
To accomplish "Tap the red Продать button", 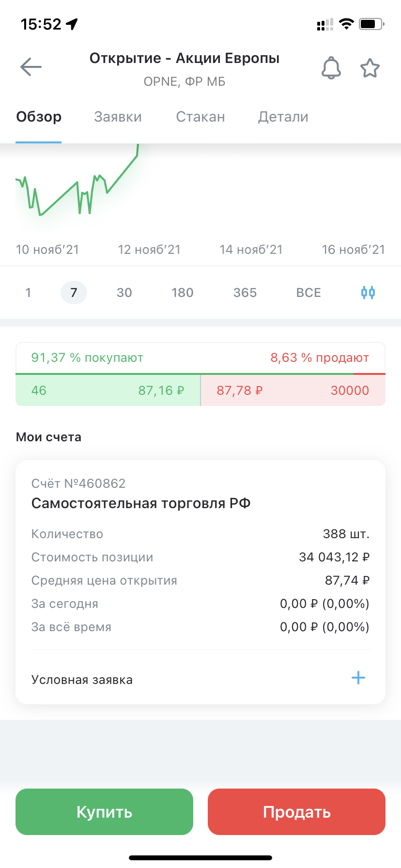I will (x=296, y=812).
